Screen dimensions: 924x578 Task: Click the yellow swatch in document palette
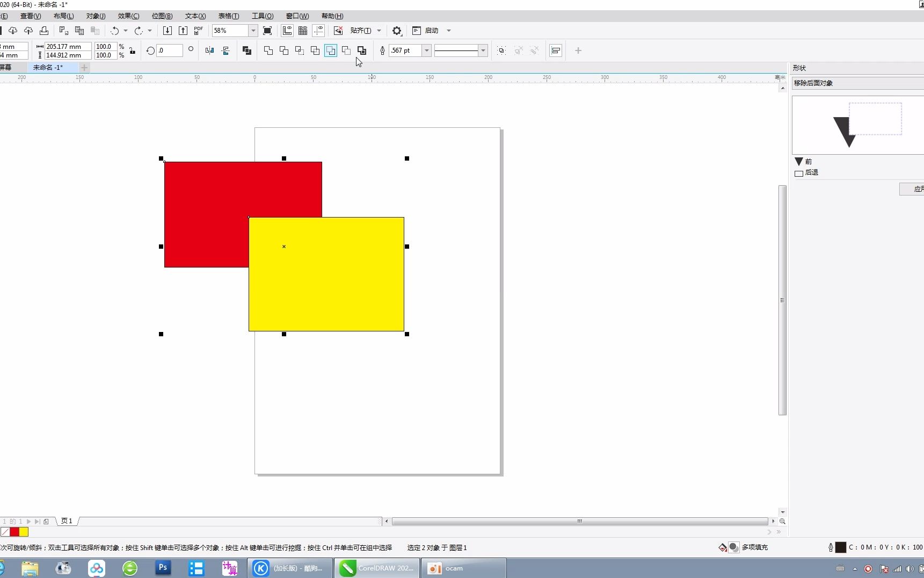tap(24, 532)
